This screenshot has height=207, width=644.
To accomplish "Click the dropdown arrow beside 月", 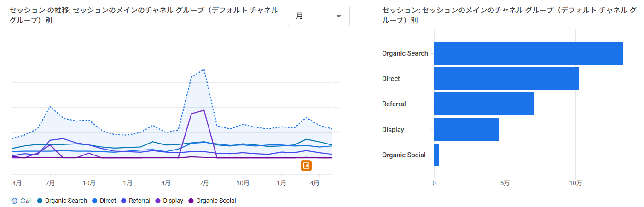I will 339,16.
